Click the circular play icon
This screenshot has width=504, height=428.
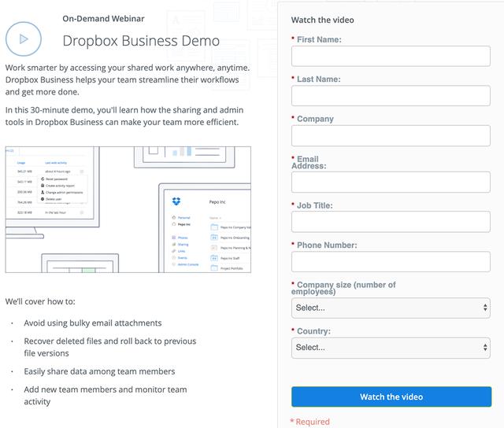[24, 39]
